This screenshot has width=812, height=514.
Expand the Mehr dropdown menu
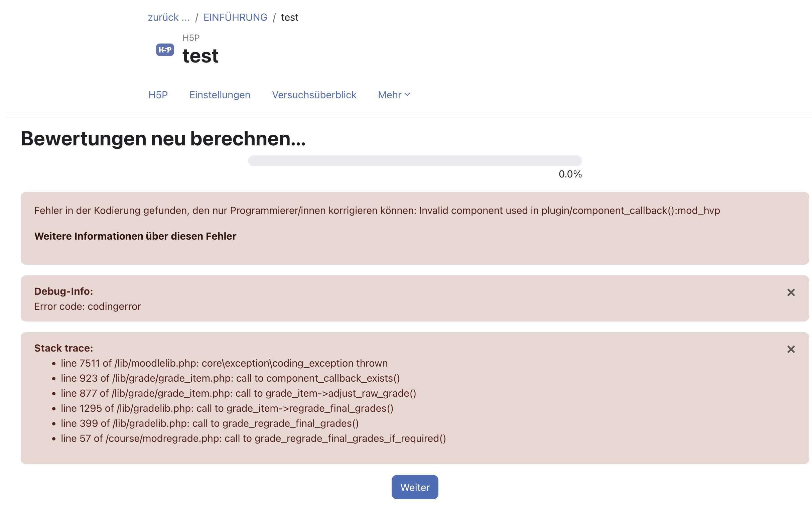tap(394, 95)
